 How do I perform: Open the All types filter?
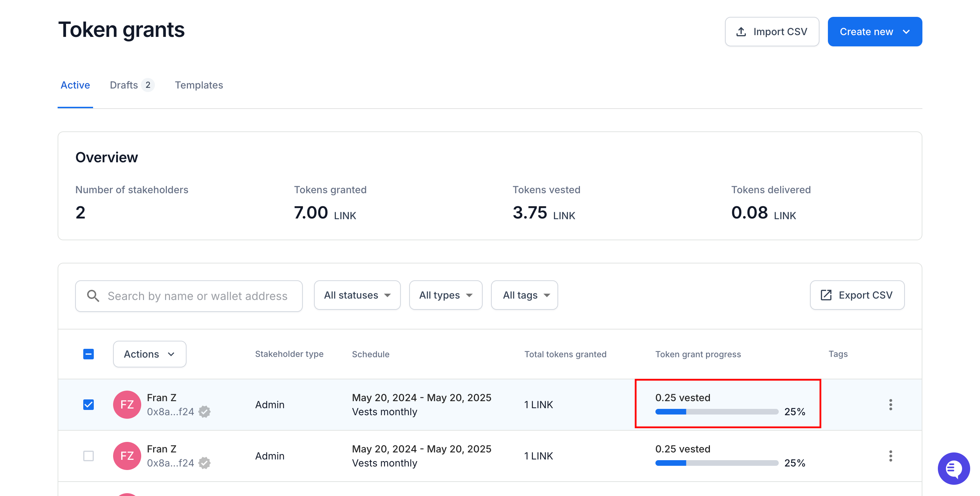coord(445,295)
